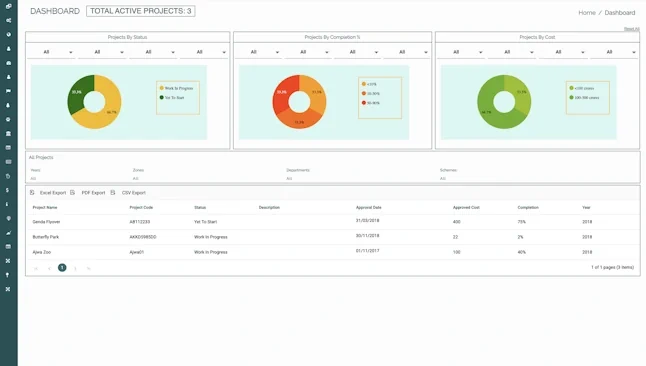
Task: Click the dashboard gauge icon in the sidebar
Action: click(8, 63)
